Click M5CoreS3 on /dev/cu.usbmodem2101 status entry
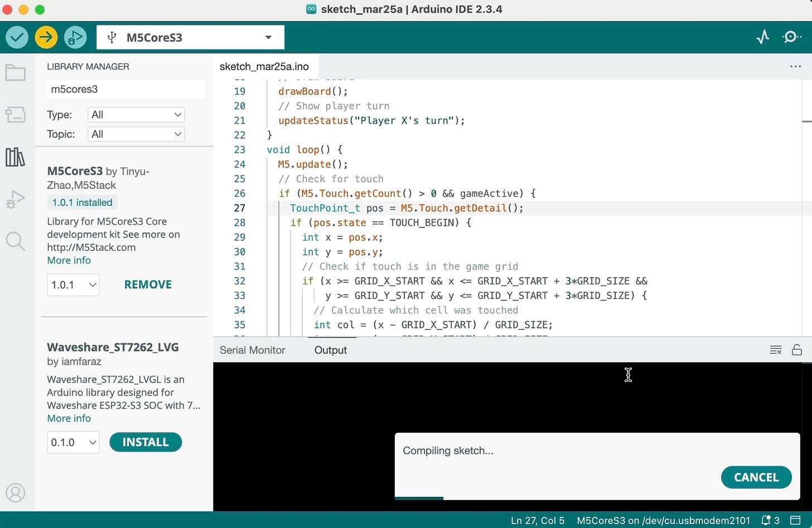 [663, 520]
